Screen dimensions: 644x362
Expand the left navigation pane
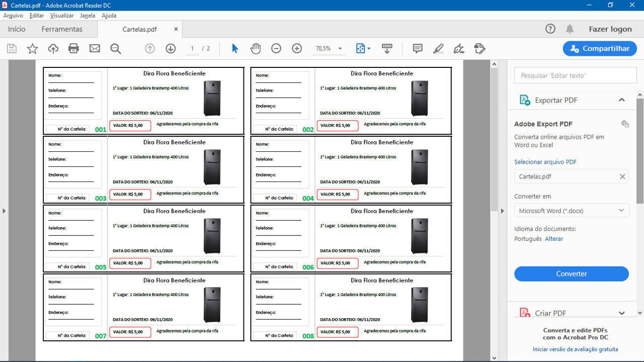4,211
